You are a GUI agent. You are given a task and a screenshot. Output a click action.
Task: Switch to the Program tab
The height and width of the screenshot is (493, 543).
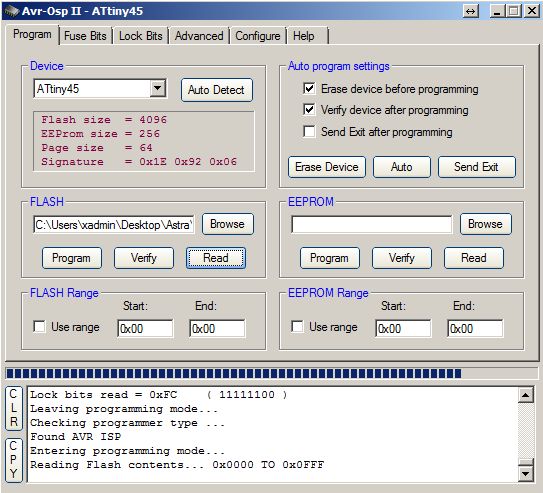coord(32,34)
